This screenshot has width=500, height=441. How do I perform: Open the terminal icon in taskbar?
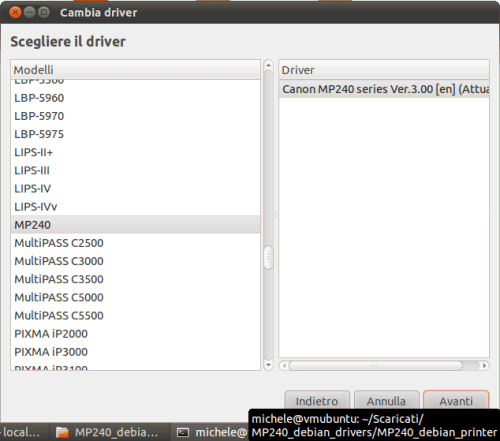pos(183,432)
